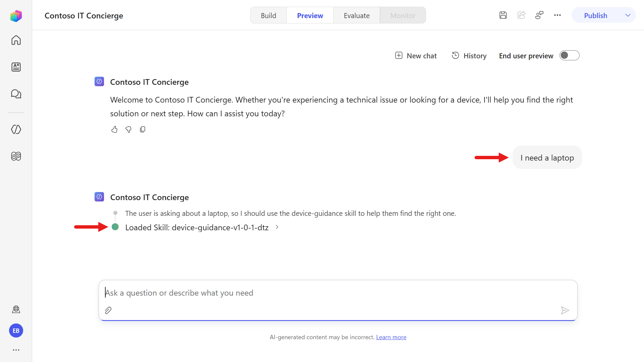
Task: Click the Contoso IT Concierge title
Action: [84, 16]
